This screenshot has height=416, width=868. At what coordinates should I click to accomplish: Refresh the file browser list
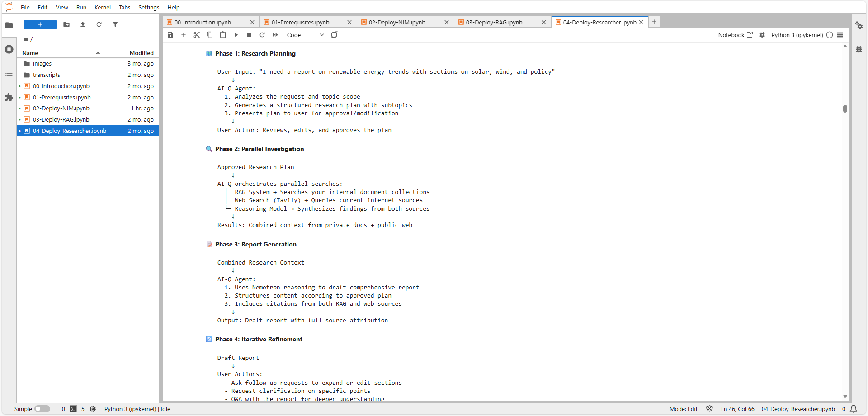[99, 24]
